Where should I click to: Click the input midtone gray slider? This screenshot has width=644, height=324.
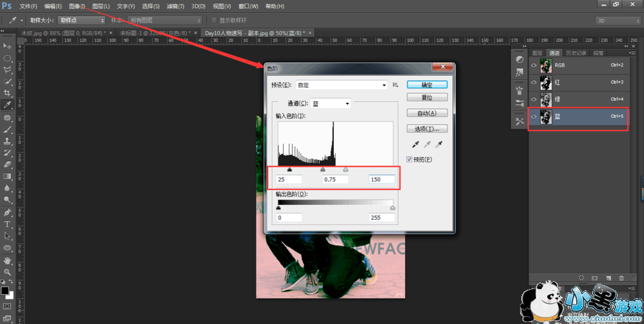click(323, 169)
